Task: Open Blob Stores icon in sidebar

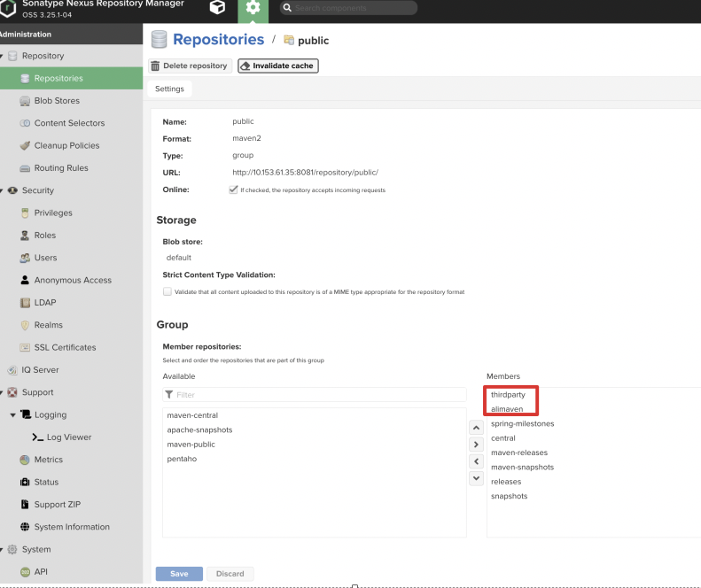Action: coord(25,101)
